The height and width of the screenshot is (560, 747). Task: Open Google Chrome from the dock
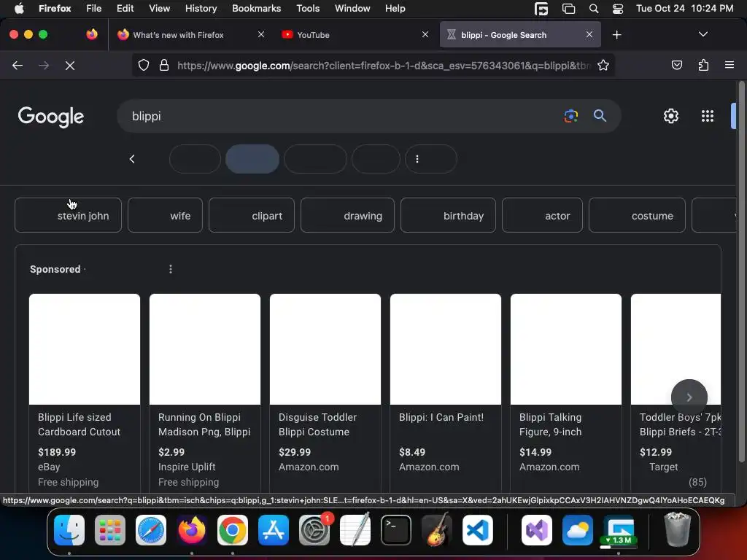233,530
